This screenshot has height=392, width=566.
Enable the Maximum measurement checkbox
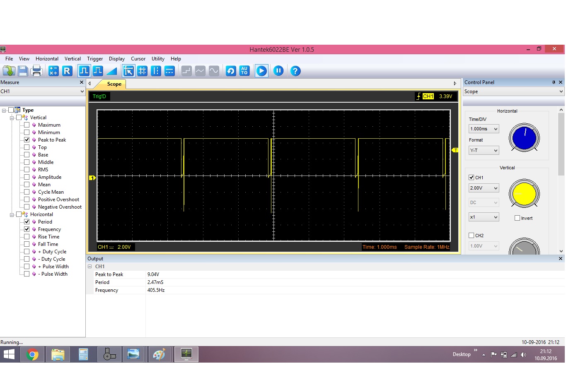27,125
